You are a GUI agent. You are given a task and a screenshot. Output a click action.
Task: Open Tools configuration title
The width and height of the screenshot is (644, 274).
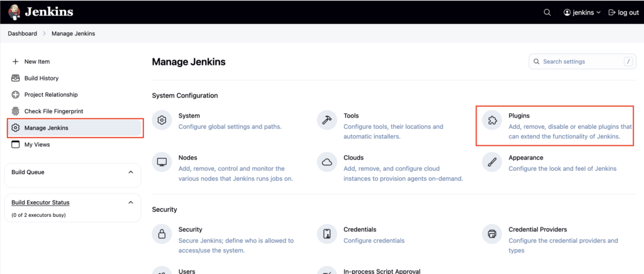351,116
